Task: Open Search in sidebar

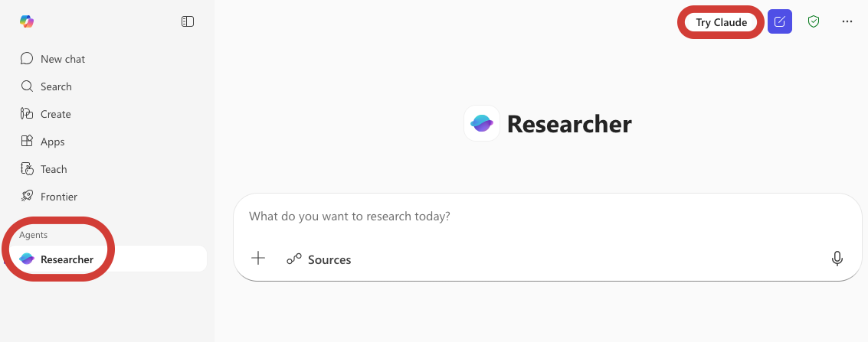Action: pos(56,86)
